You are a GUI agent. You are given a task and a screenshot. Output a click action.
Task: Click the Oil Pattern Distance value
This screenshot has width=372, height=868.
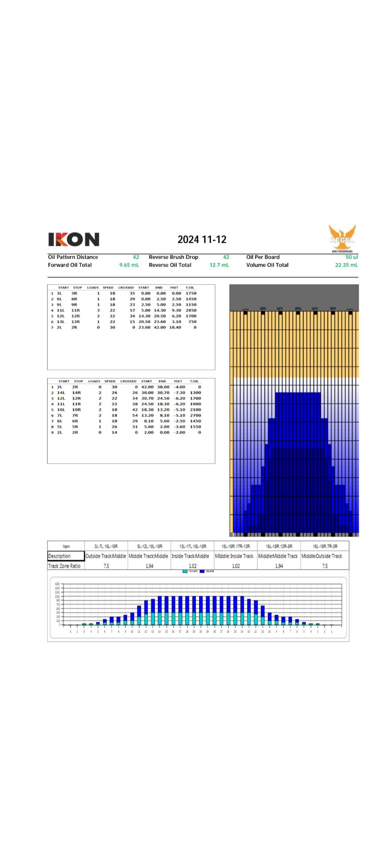coord(136,257)
